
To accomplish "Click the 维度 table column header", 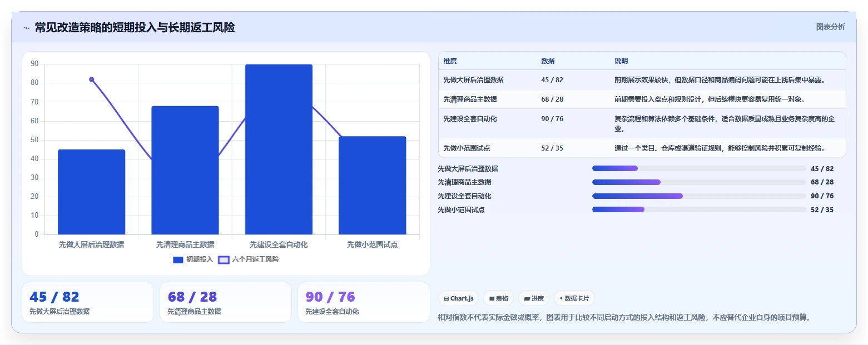I will (x=450, y=61).
